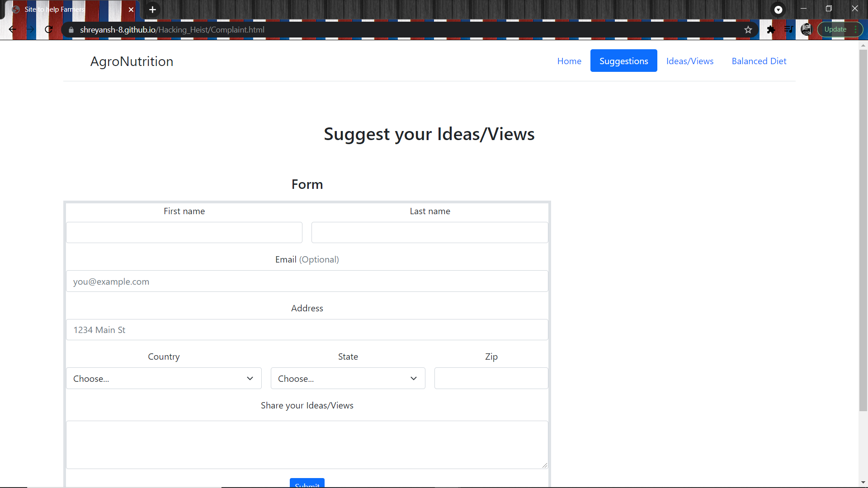This screenshot has height=488, width=868.
Task: Open the Ideas/Views nav tab
Action: (x=689, y=61)
